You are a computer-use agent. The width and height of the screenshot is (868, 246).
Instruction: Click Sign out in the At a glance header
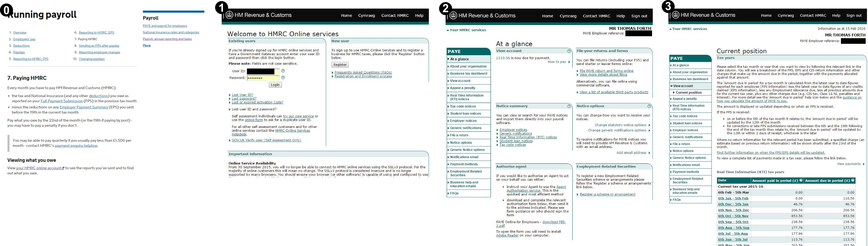click(639, 16)
